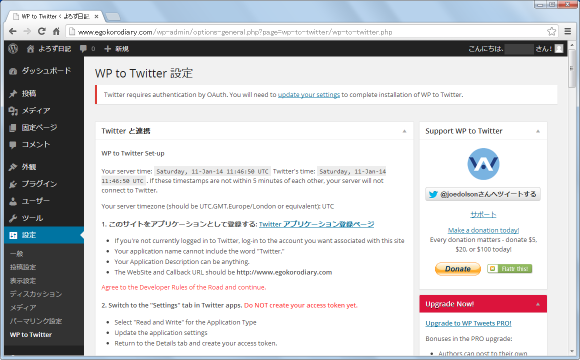Open the comments bubble icon in admin bar
580x360 pixels.
point(84,48)
